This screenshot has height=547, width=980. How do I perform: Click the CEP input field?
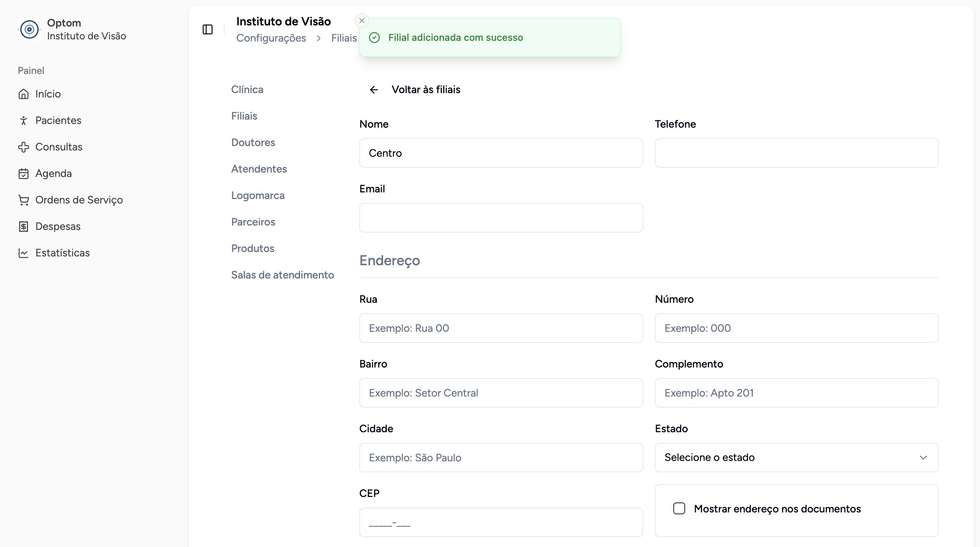click(501, 522)
